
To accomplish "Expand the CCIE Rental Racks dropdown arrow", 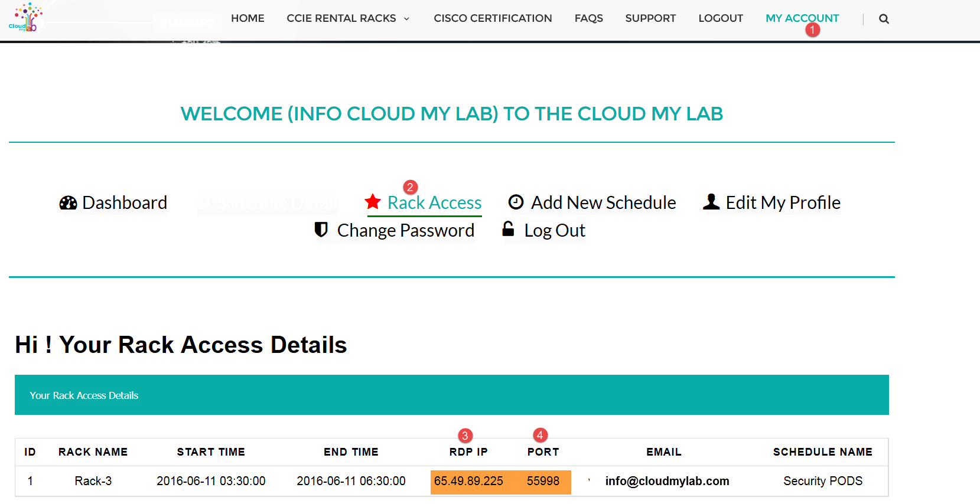I will 406,19.
